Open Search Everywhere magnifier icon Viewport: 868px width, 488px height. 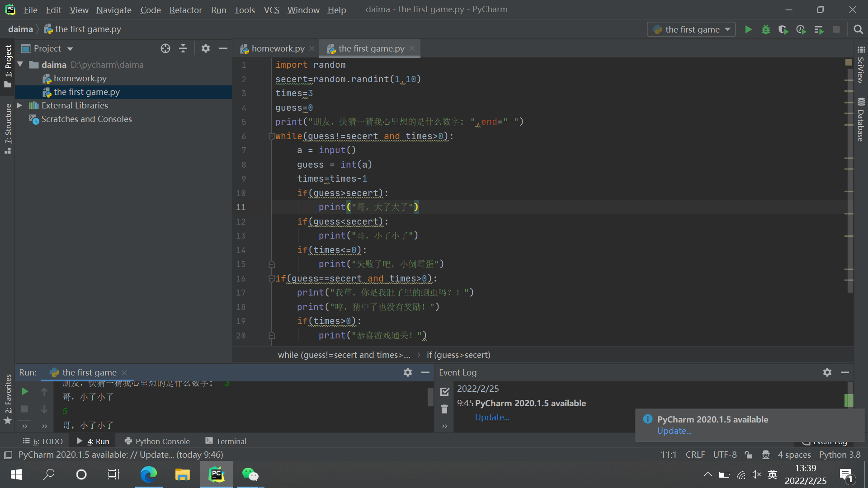858,29
